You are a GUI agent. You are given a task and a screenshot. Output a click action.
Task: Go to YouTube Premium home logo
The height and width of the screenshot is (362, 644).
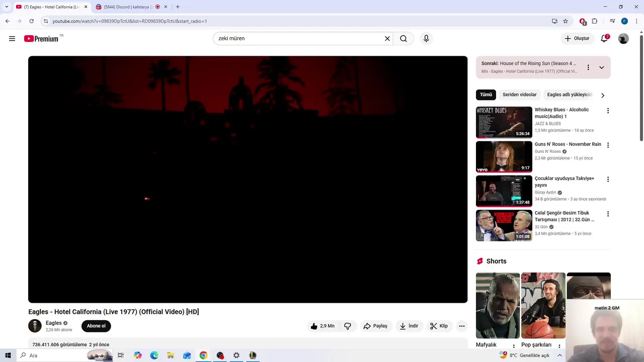point(41,39)
